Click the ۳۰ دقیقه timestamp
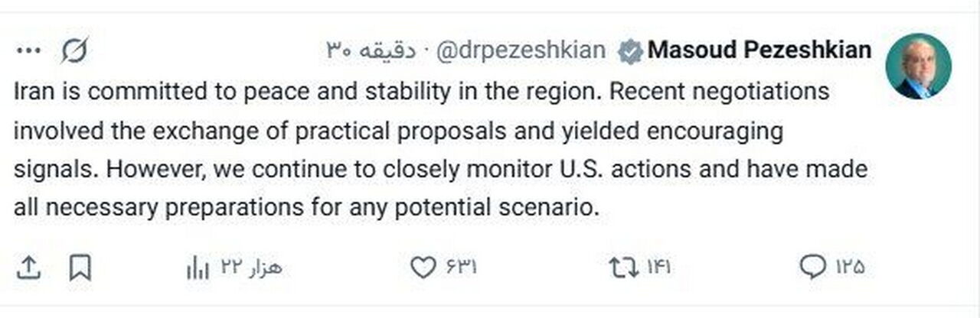This screenshot has width=980, height=318. click(x=371, y=51)
